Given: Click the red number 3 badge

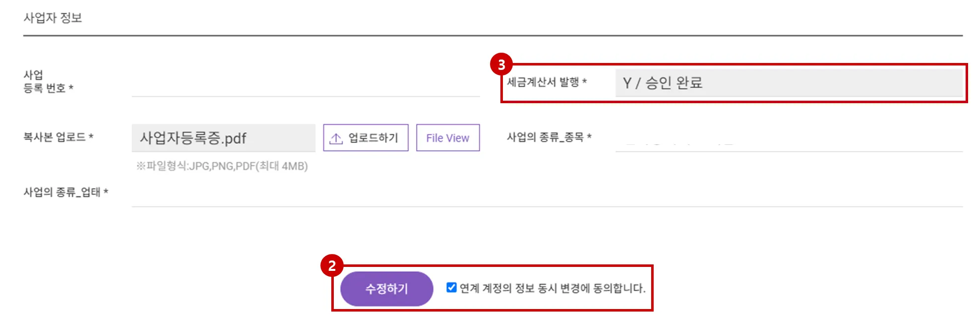Looking at the screenshot, I should pyautogui.click(x=501, y=64).
